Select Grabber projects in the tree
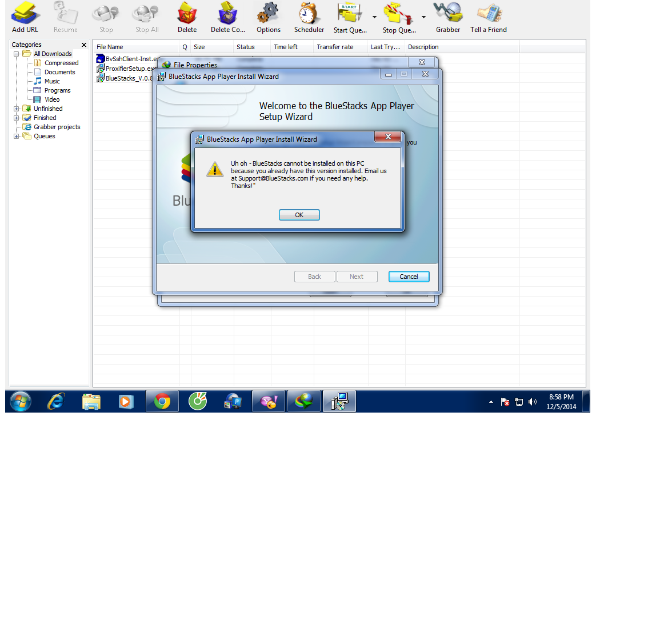This screenshot has width=672, height=640. pyautogui.click(x=57, y=127)
